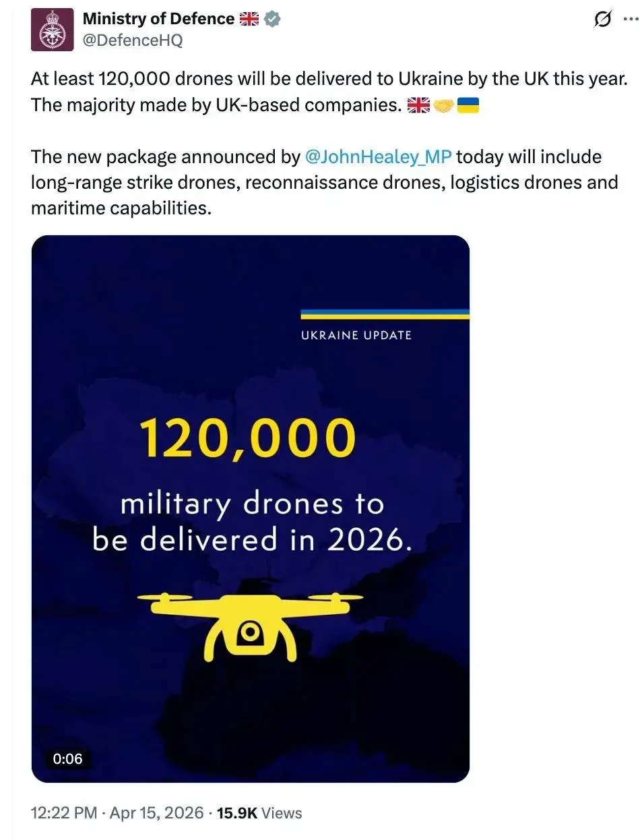This screenshot has height=840, width=640.
Task: Click the blue-yellow stripe above 'UKRAINE UPDATE'
Action: point(385,314)
